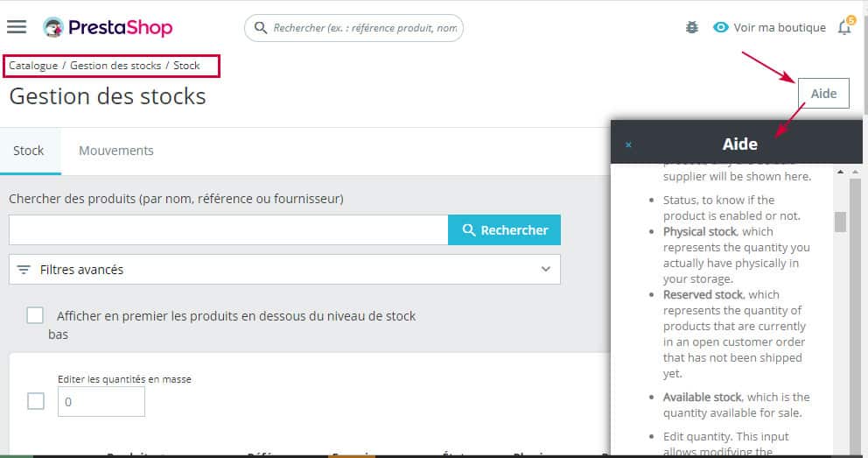The height and width of the screenshot is (458, 868).
Task: Click the chevron arrow of Filtres avancés
Action: tap(546, 270)
